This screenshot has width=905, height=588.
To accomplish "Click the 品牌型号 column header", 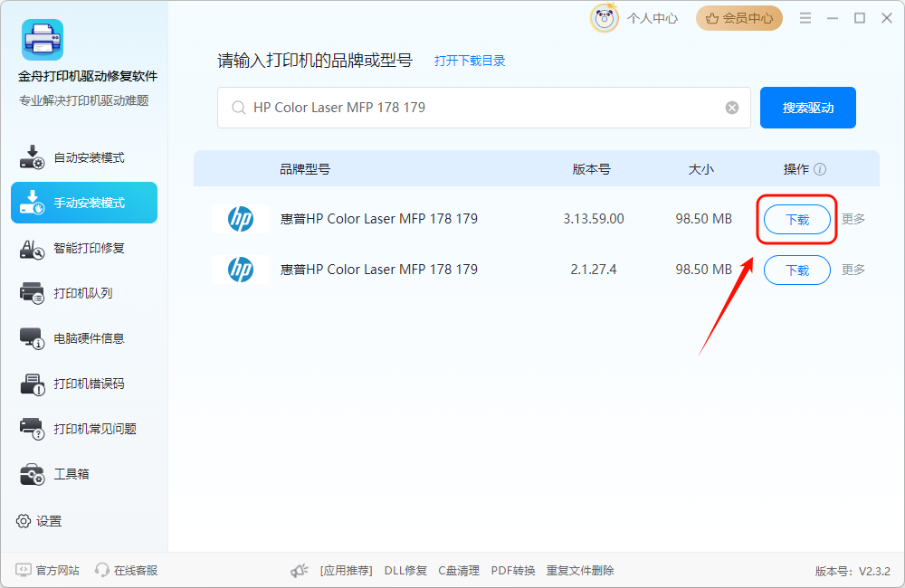I will click(305, 169).
